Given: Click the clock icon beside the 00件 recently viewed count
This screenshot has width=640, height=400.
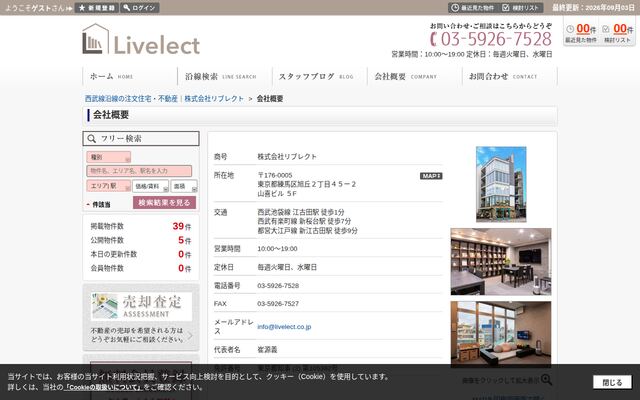Looking at the screenshot, I should (570, 29).
